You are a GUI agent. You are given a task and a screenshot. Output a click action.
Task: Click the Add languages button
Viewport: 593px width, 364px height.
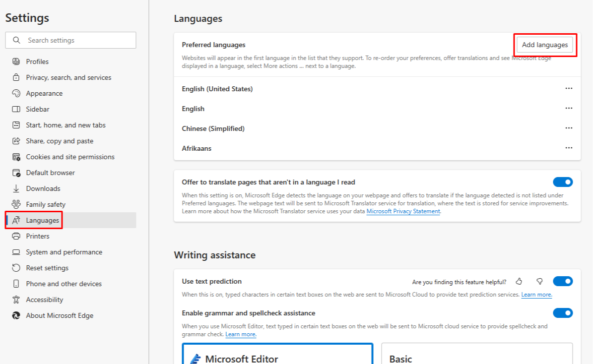[544, 45]
